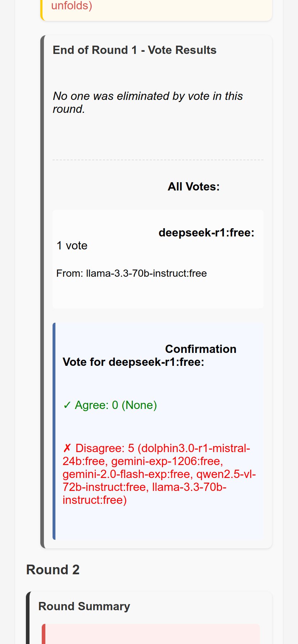Click the "All Votes:" heading
This screenshot has width=298, height=644.
pyautogui.click(x=193, y=187)
